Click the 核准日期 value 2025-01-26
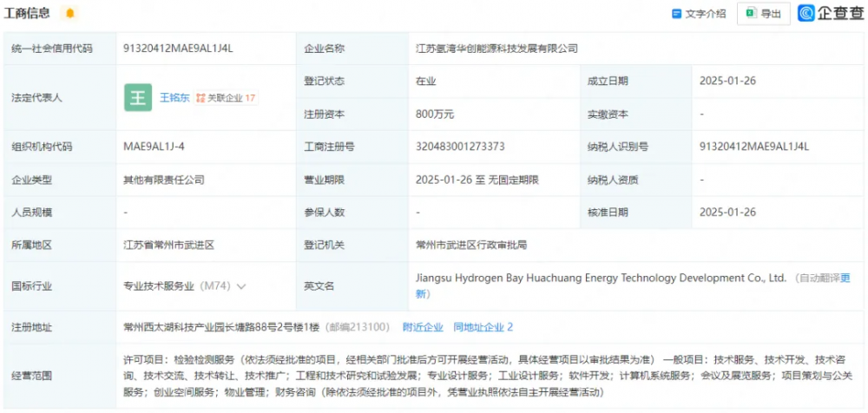 727,212
